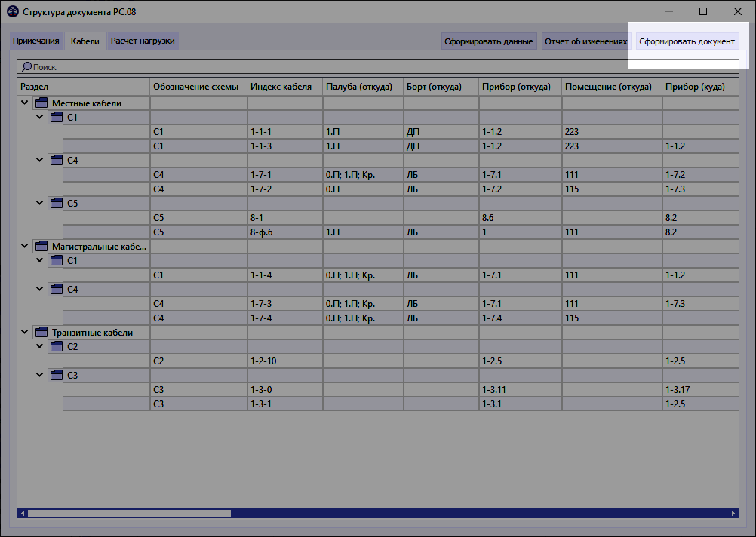Screen dimensions: 756x537
Task: Click the folder icon next to Транзитные кабели
Action: pos(41,332)
